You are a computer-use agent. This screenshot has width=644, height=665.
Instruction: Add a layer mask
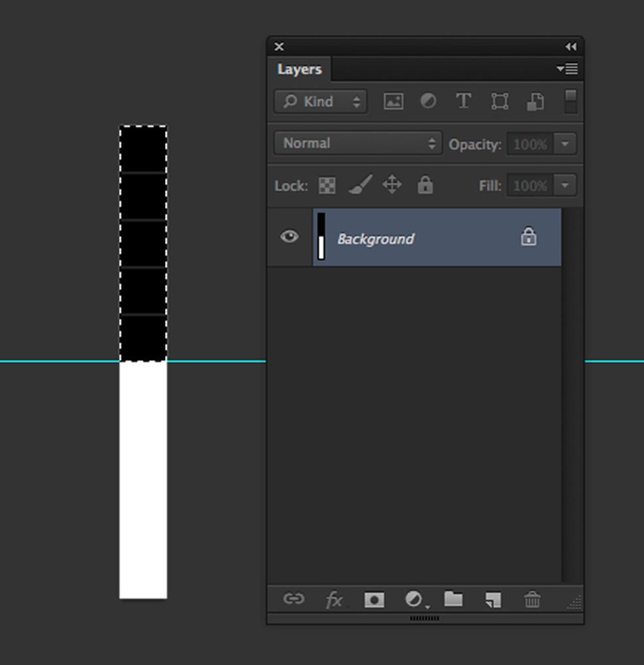[x=374, y=600]
